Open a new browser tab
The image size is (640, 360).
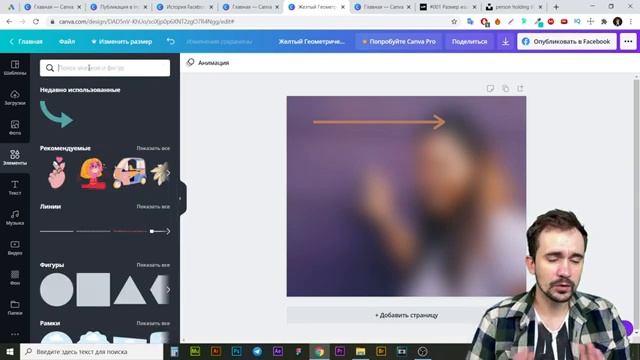[x=556, y=7]
